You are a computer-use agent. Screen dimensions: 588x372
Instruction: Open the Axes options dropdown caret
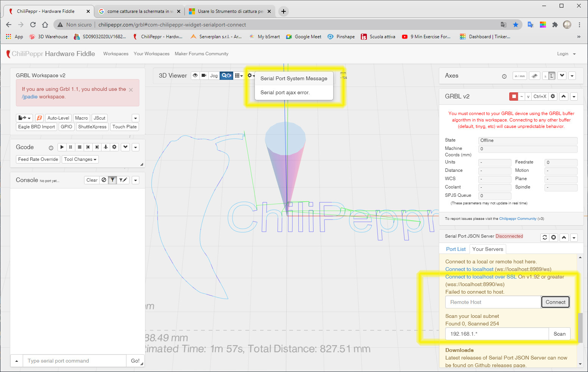coord(572,76)
